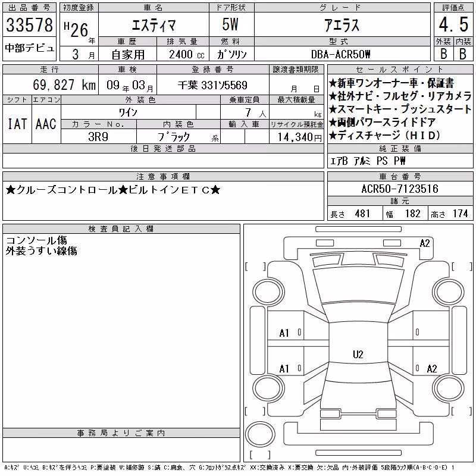The image size is (476, 476).
Task: Select the registration number 千葉 331ソ5569
Action: [x=212, y=85]
